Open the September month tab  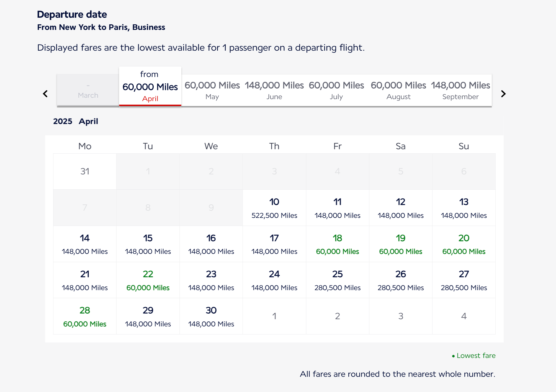[460, 90]
